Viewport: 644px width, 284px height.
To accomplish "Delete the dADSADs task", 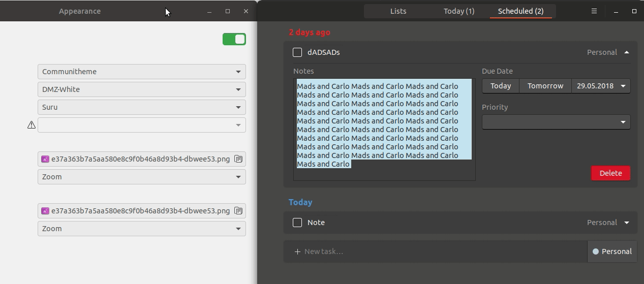I will pos(610,173).
